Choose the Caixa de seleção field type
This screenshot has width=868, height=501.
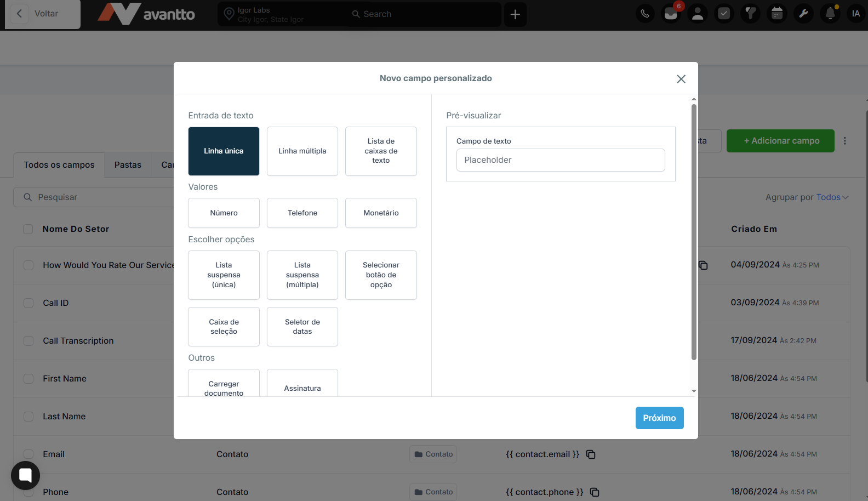click(224, 327)
